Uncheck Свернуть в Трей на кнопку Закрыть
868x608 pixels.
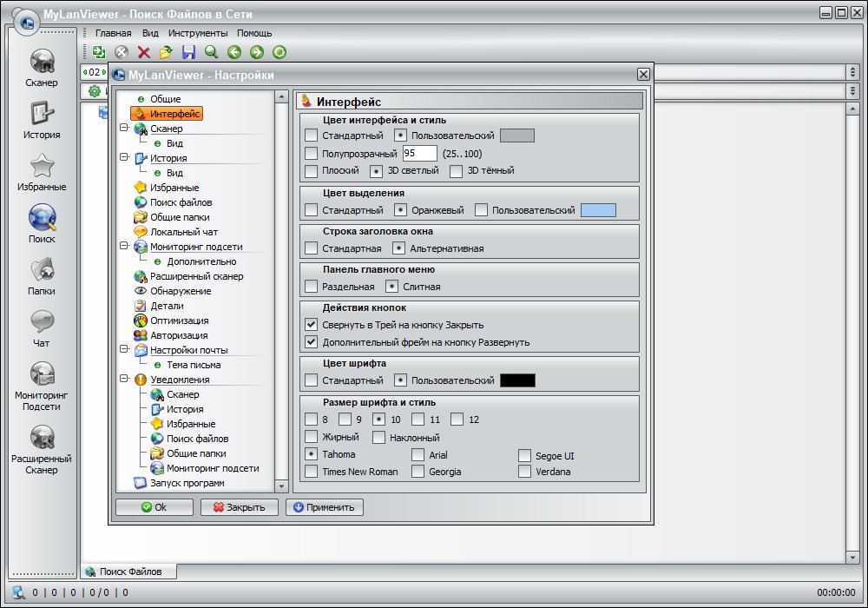[312, 325]
